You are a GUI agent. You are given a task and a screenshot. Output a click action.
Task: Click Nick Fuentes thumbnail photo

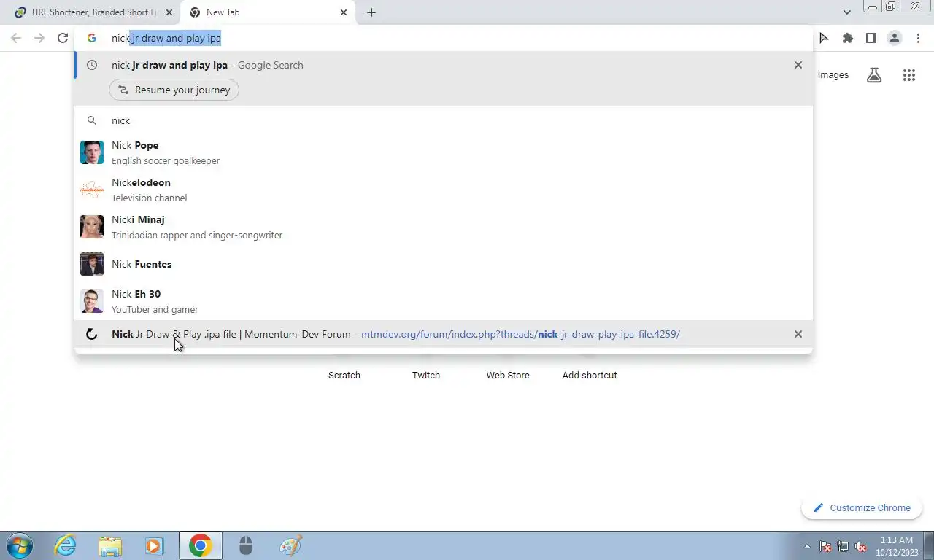click(92, 264)
